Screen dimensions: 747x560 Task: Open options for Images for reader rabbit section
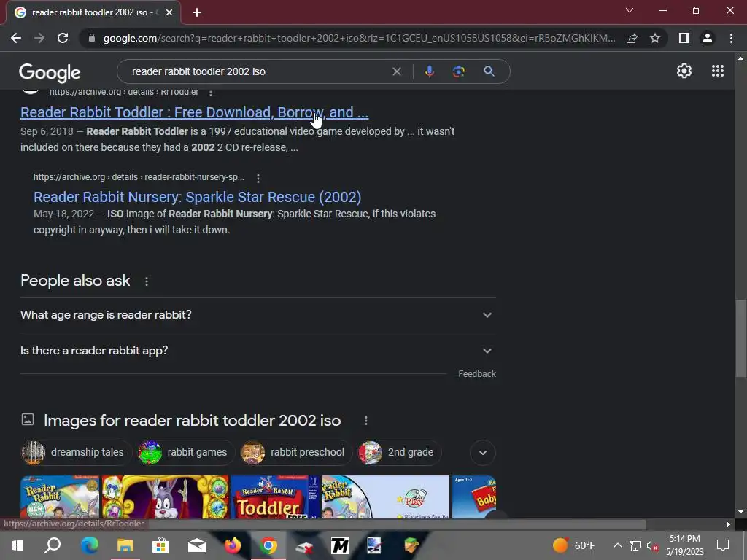point(366,421)
